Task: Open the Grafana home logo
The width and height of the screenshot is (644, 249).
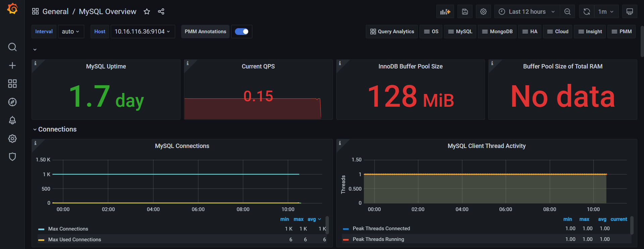Action: coord(12,9)
